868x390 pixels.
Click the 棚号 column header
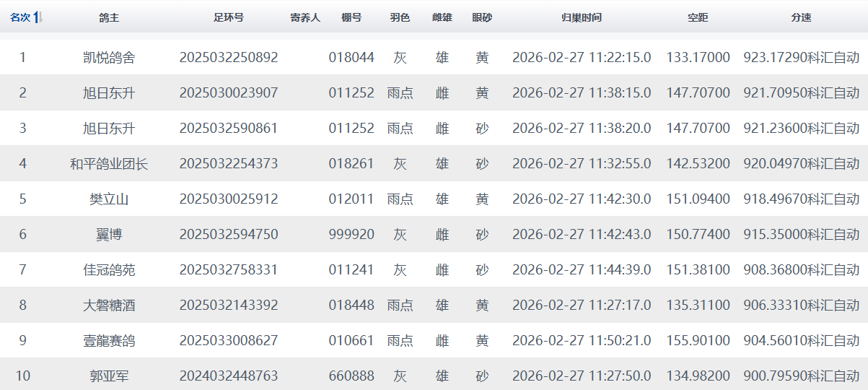pyautogui.click(x=351, y=17)
